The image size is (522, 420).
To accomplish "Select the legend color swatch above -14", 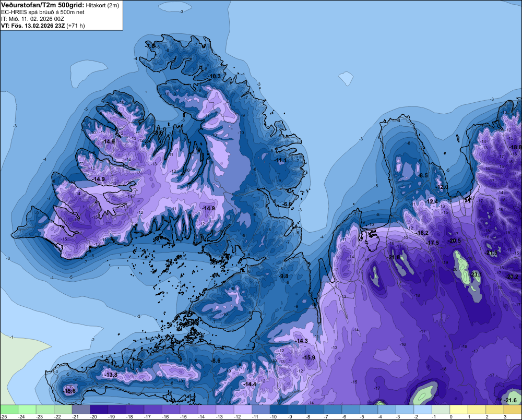I will click(207, 410).
